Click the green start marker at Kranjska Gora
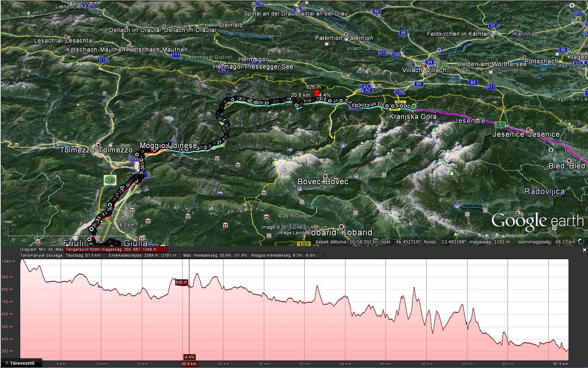 click(x=414, y=107)
